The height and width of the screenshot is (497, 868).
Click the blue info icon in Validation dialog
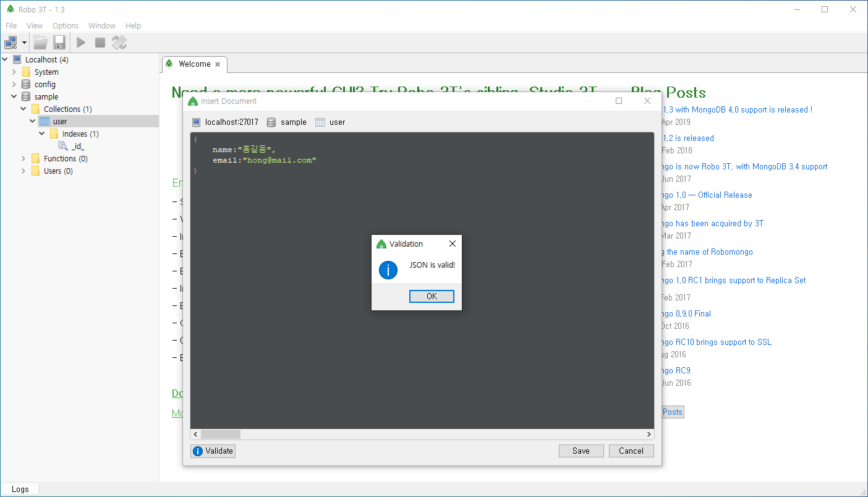coord(388,270)
